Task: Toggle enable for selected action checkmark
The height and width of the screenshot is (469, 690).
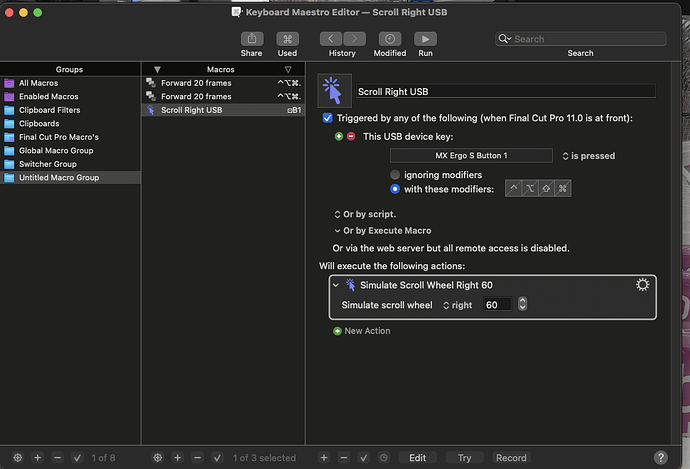Action: [363, 458]
